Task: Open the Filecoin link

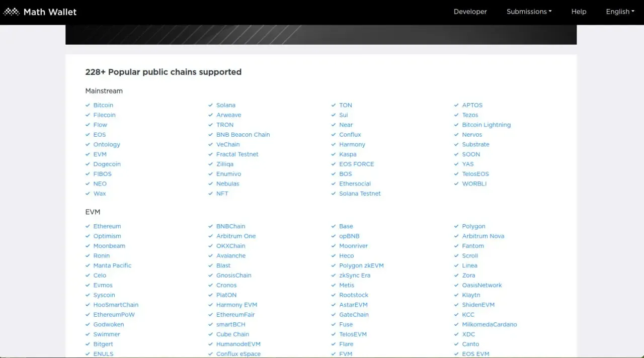Action: point(104,115)
